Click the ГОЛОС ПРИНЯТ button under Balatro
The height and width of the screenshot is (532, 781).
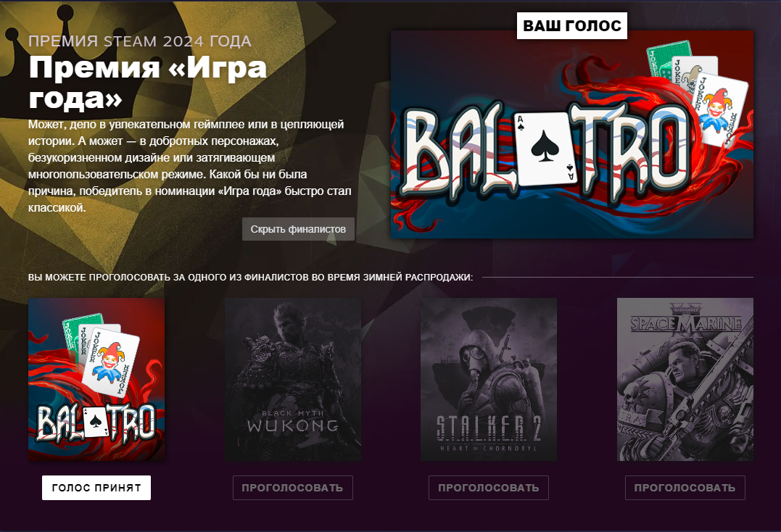(x=96, y=488)
